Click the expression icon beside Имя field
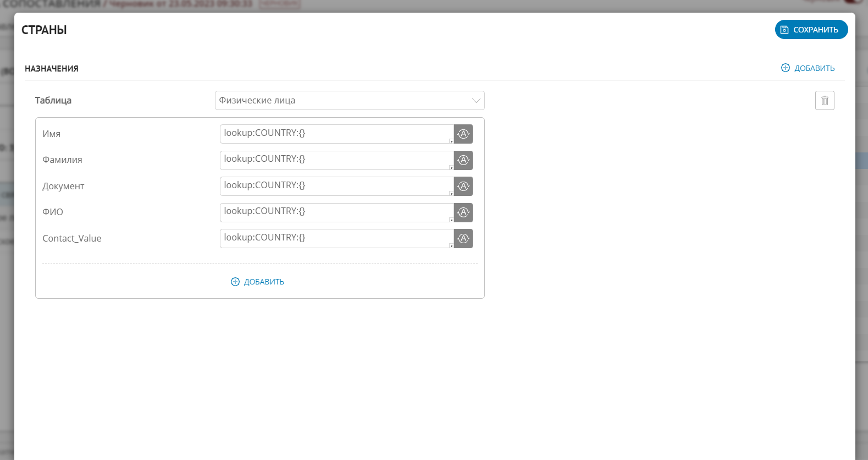 click(x=463, y=134)
